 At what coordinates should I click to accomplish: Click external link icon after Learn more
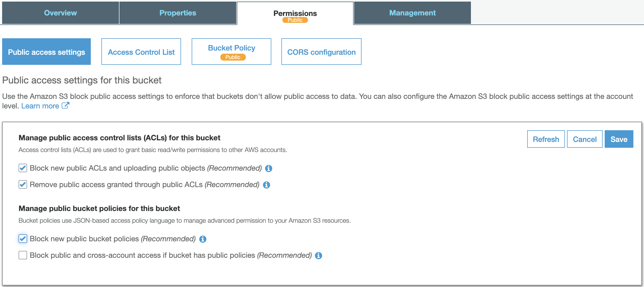[x=65, y=105]
